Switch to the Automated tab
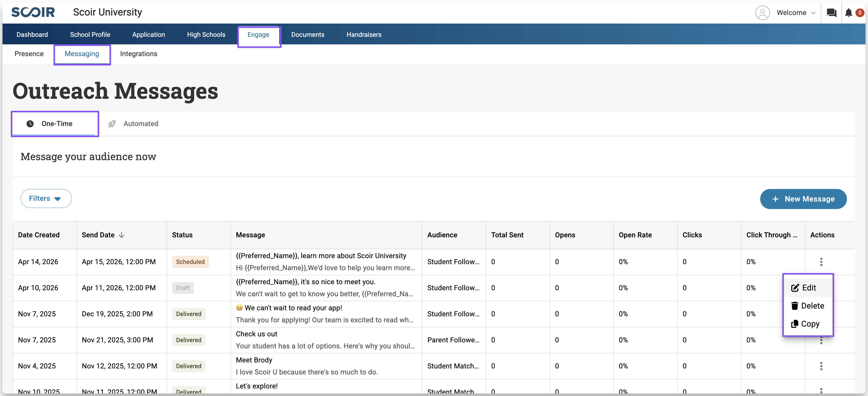Viewport: 868px width, 396px height. 140,124
